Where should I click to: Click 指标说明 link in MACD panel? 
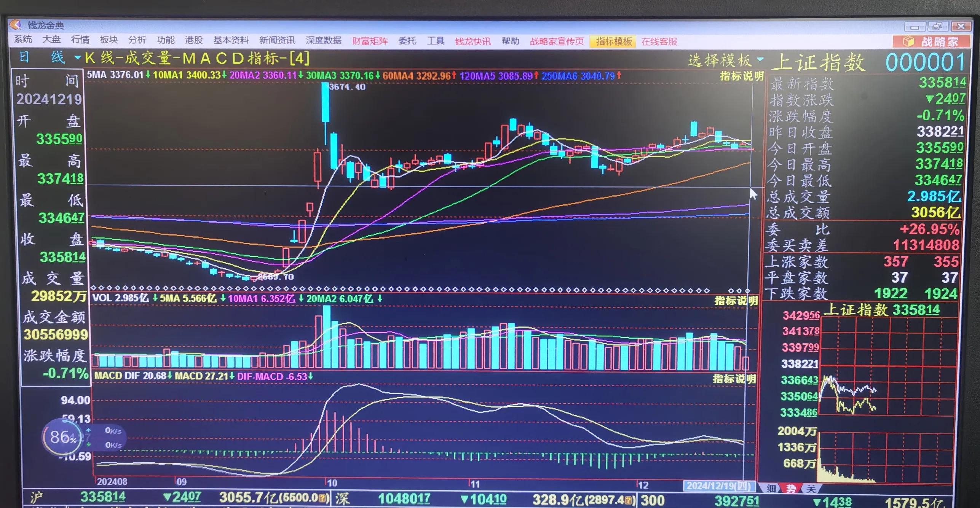pyautogui.click(x=734, y=379)
